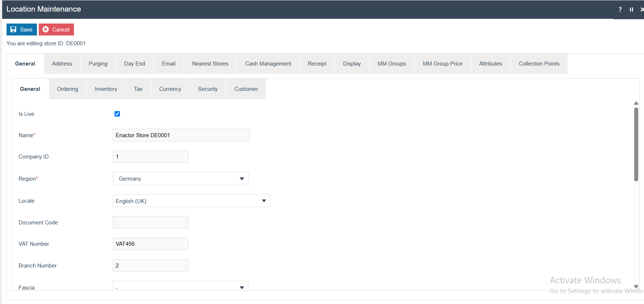The height and width of the screenshot is (304, 644).
Task: Click the empty Document Code field
Action: (x=150, y=223)
